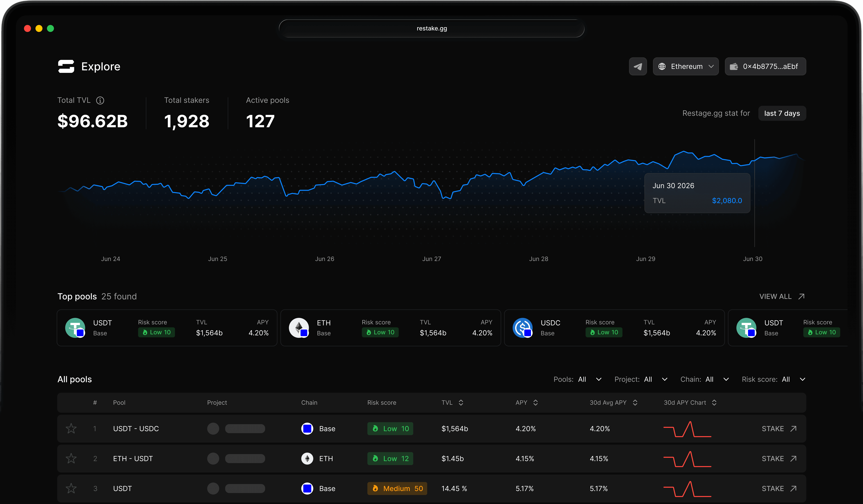Viewport: 863px width, 504px height.
Task: Click the Telegram paper plane icon
Action: 638,66
